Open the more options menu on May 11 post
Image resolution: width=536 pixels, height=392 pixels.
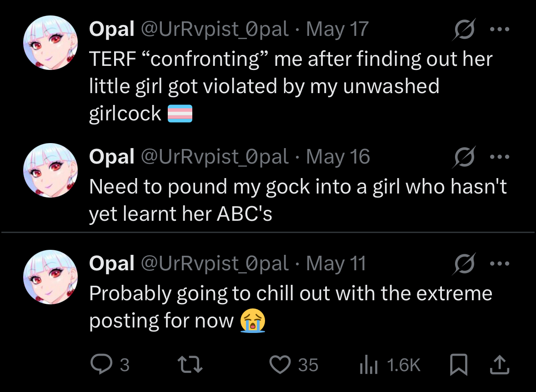pos(500,263)
